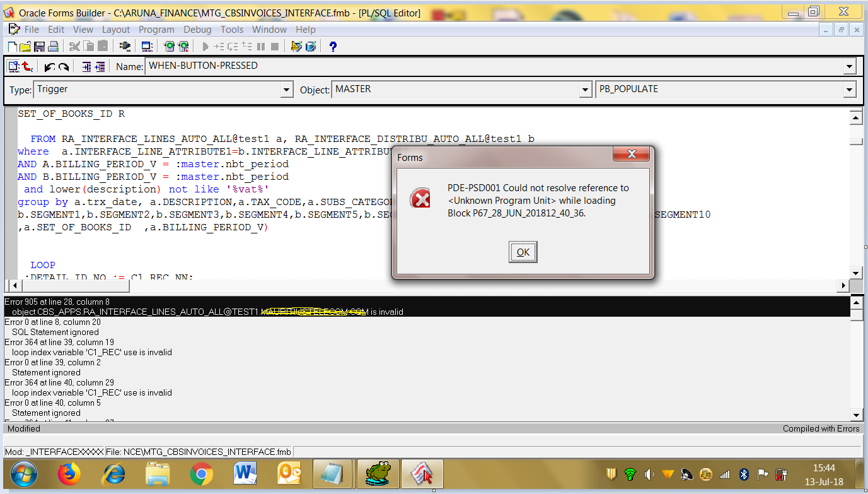
Task: Run the form using the play icon
Action: (x=205, y=45)
